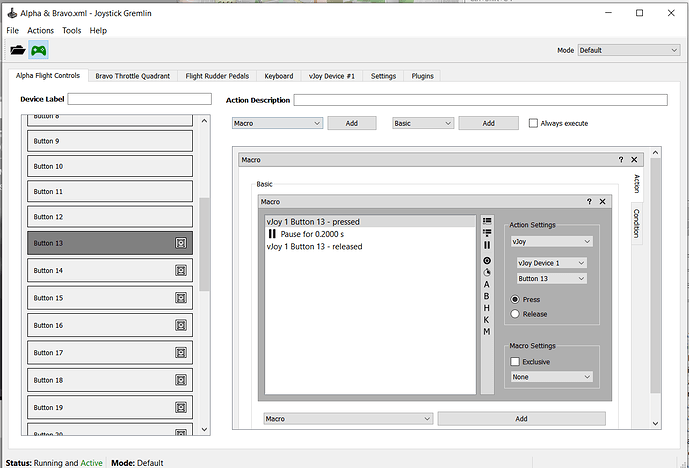
Task: Open help for the inner Macro action
Action: pos(589,202)
